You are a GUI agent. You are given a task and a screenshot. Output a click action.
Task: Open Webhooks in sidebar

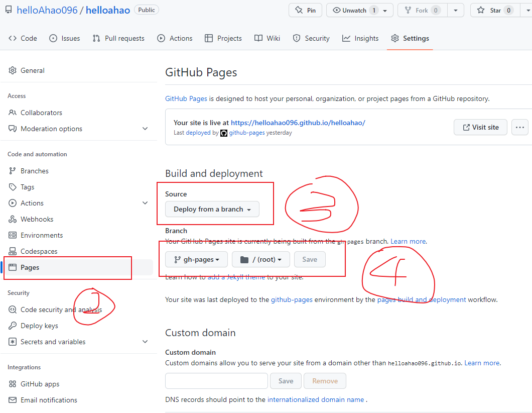(x=37, y=219)
